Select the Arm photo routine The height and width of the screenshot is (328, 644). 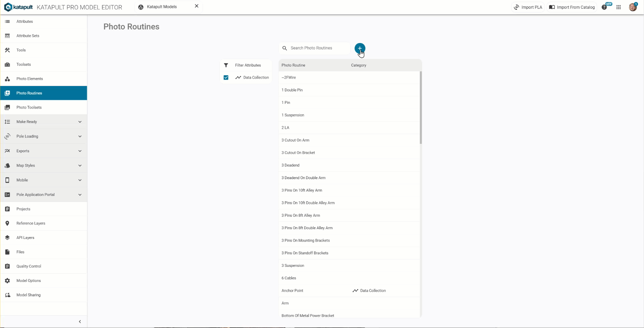(349, 303)
